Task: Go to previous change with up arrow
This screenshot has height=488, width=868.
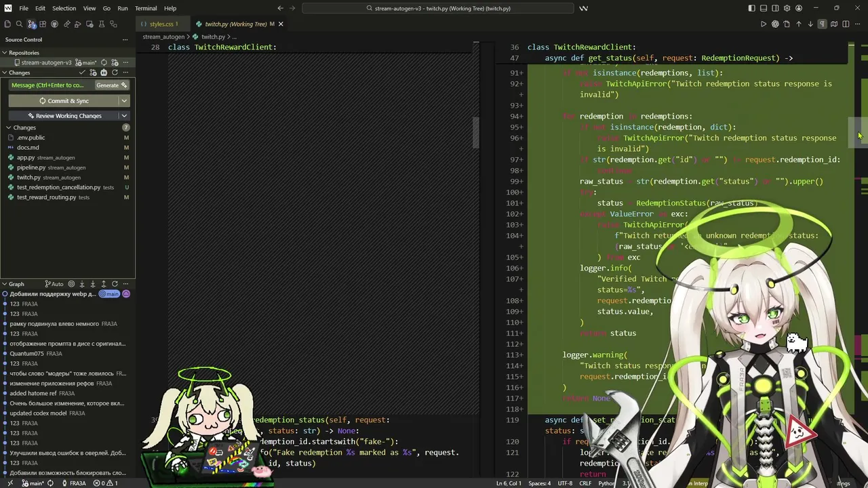Action: tap(799, 24)
